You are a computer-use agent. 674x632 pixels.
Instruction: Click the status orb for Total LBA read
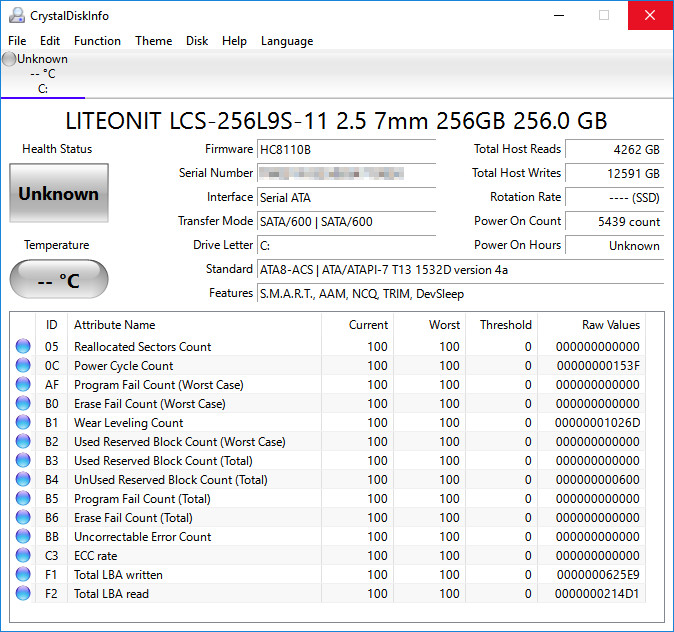click(x=23, y=594)
